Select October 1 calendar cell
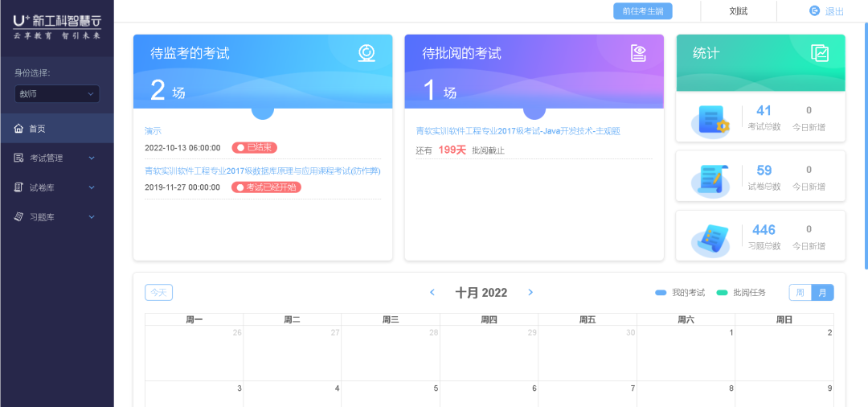Viewport: 868px width, 407px height. coord(686,353)
